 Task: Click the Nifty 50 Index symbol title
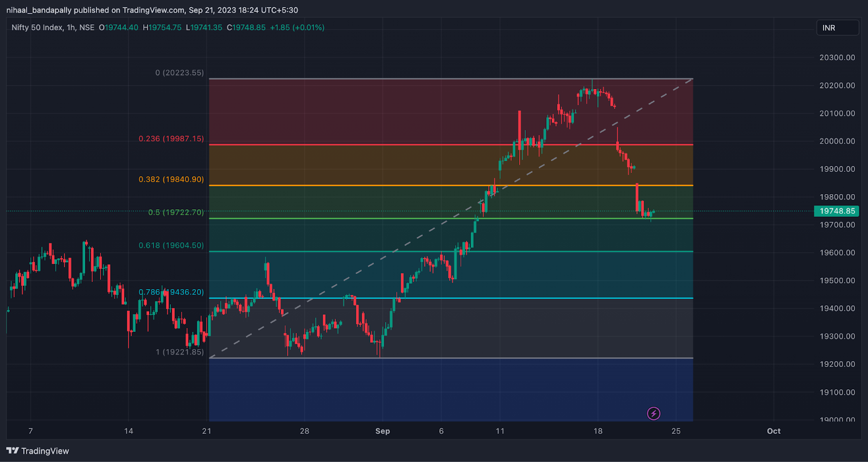click(53, 28)
